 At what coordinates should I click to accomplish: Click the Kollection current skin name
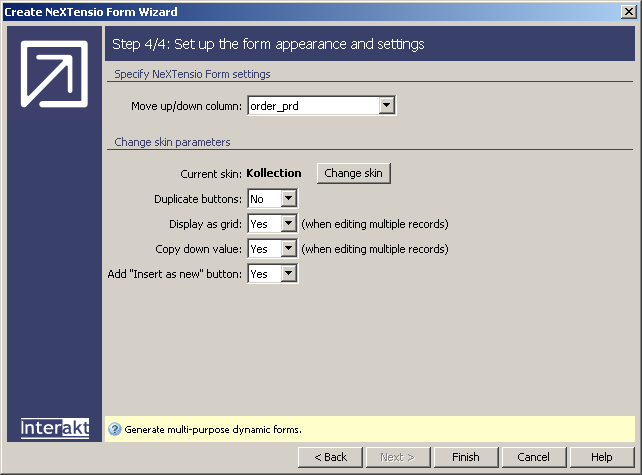(273, 173)
